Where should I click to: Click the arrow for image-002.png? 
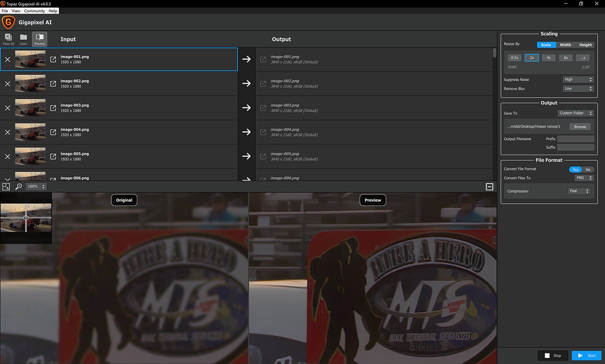246,84
